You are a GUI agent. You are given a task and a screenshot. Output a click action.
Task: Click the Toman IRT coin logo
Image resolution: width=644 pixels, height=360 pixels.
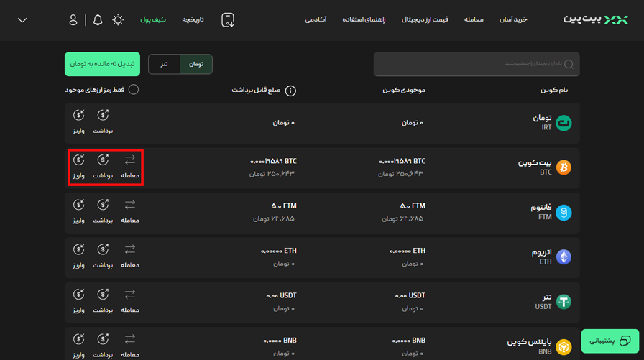point(563,123)
